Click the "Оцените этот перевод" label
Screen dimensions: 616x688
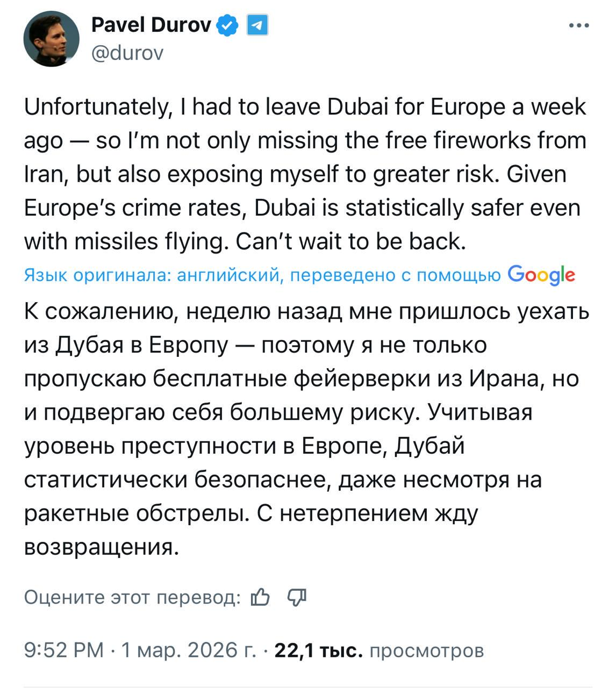pyautogui.click(x=132, y=597)
